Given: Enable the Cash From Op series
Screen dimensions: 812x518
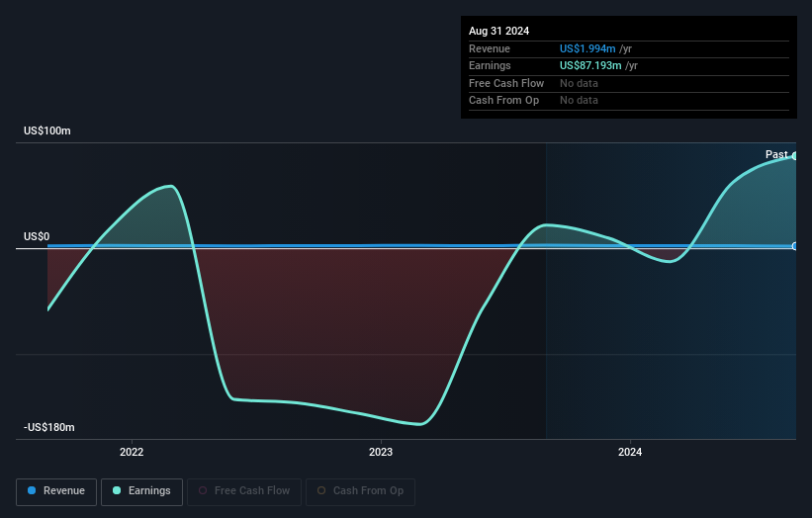Looking at the screenshot, I should coord(360,491).
